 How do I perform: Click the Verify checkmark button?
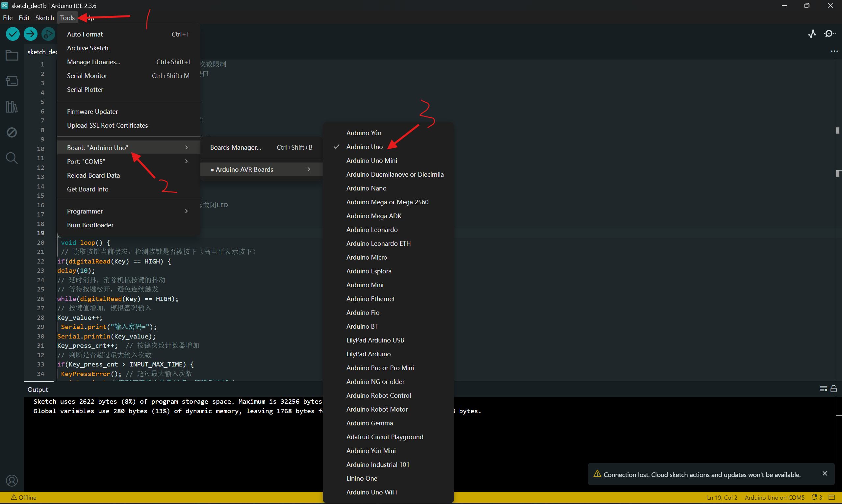tap(13, 34)
